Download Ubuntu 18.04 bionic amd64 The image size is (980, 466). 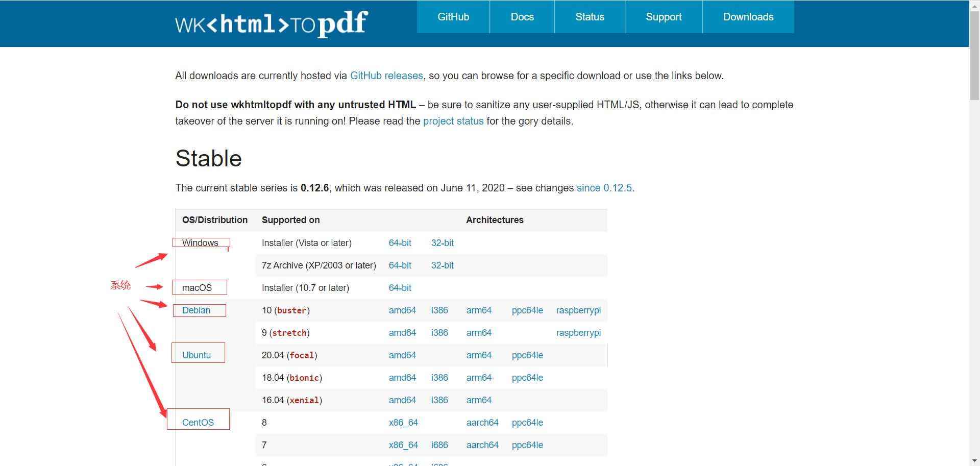point(402,378)
